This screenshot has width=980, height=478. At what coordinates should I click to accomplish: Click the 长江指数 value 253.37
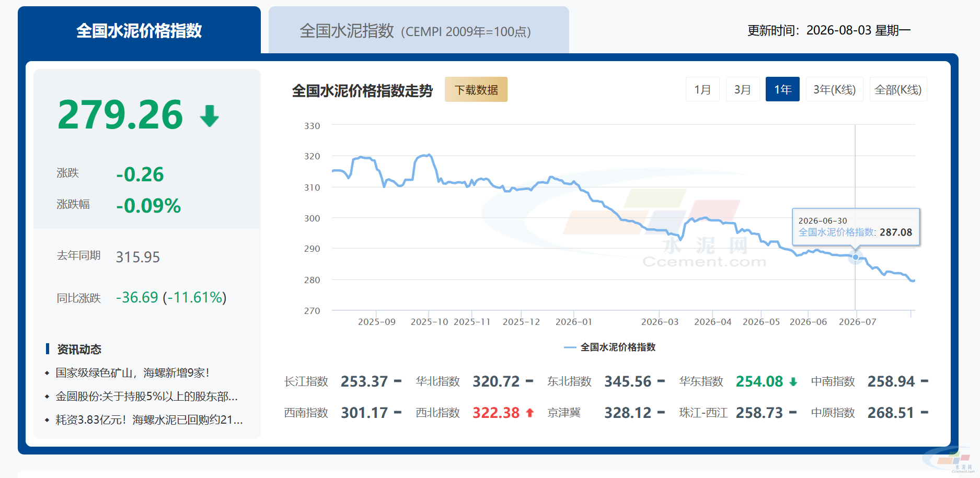364,382
